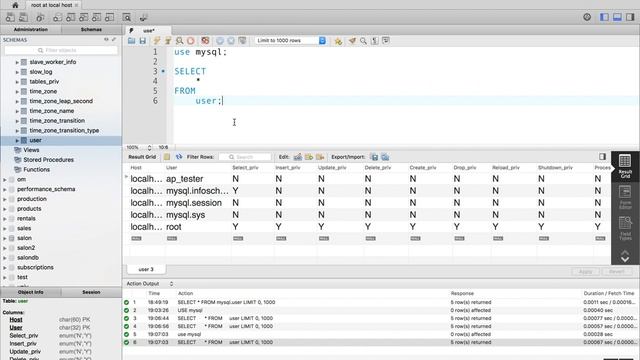Expand the subscriptions schema
Viewport: 640px width, 360px height.
point(5,268)
